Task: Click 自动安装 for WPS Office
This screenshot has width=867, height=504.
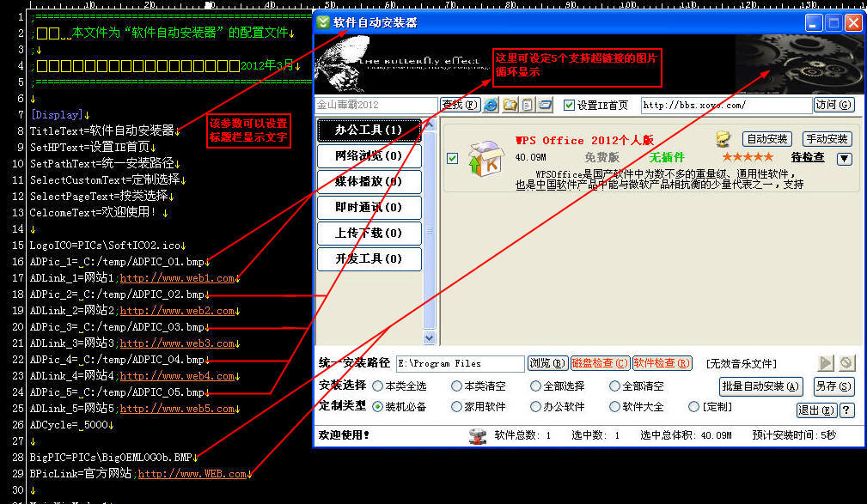Action: (767, 139)
